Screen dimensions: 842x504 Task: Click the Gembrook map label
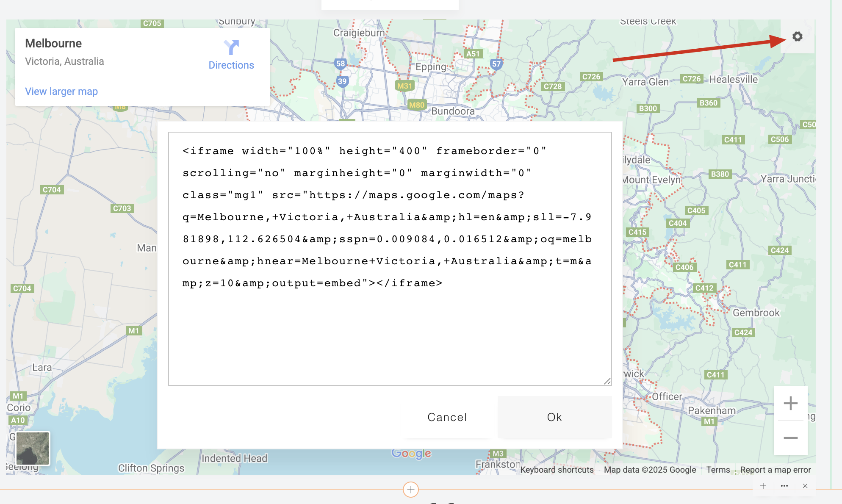tap(756, 313)
